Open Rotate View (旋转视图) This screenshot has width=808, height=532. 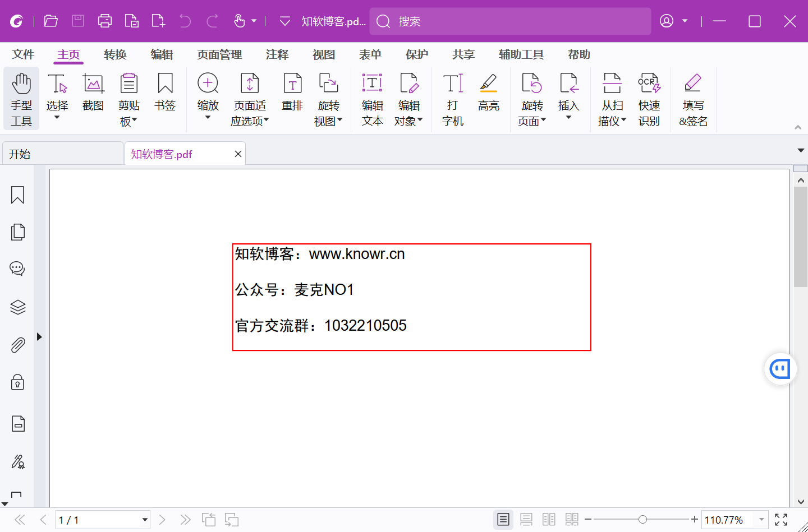click(x=328, y=99)
